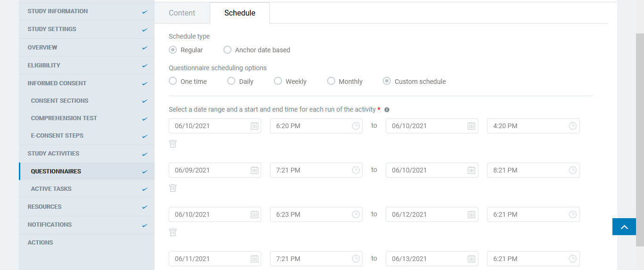Choose the Custom schedule option
Screen dimensions: 644x270
[x=387, y=81]
